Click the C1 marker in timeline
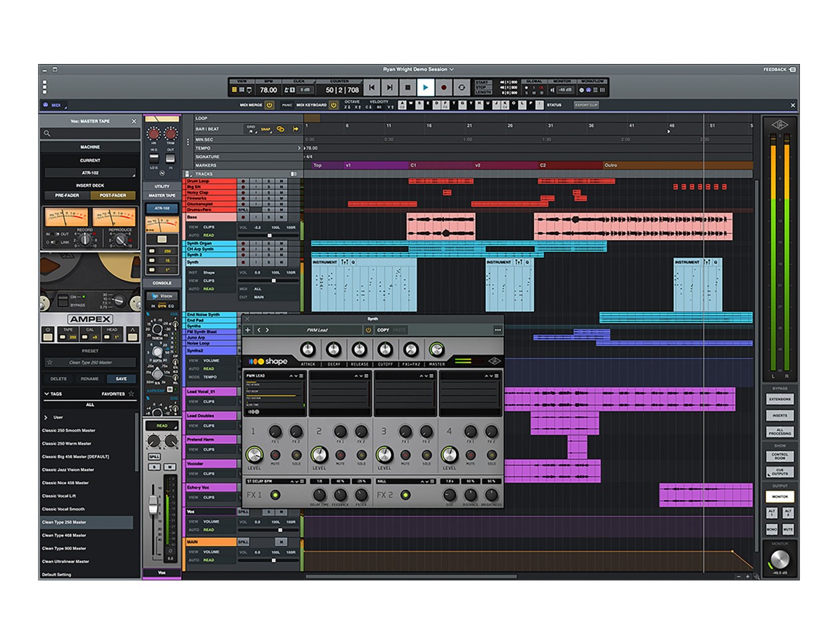The image size is (838, 644). coord(413,165)
